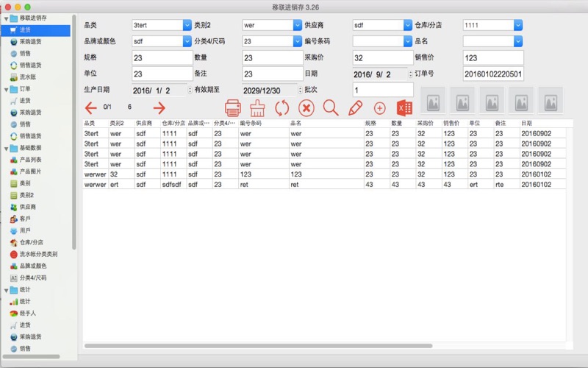This screenshot has width=588, height=368.
Task: Click the first product image placeholder
Action: click(433, 99)
